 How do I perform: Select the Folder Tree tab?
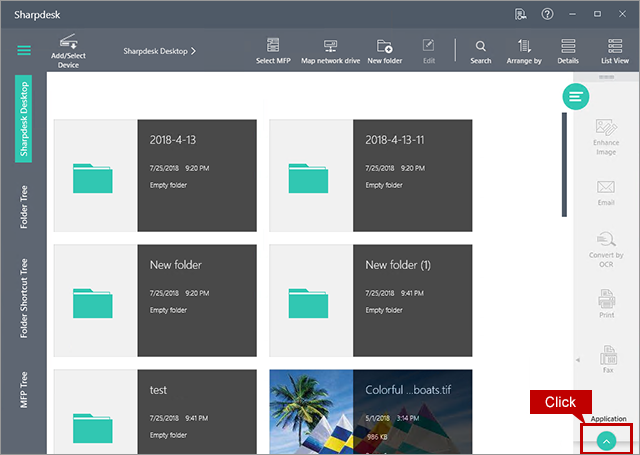(24, 206)
